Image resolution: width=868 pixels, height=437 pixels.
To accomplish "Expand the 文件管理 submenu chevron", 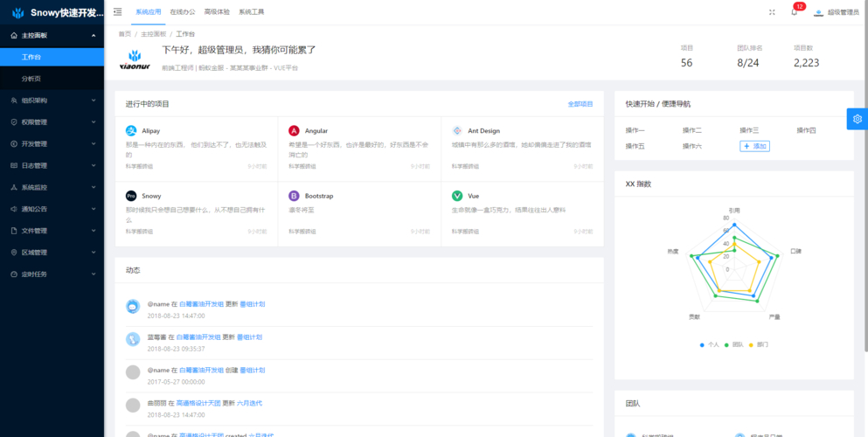I will pos(94,231).
